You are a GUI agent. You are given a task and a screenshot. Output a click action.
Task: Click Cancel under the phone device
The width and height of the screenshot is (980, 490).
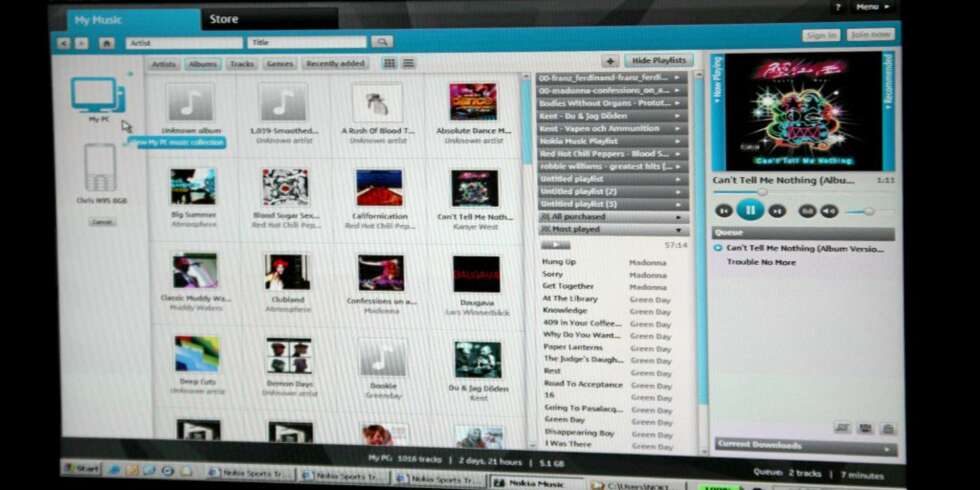[102, 222]
